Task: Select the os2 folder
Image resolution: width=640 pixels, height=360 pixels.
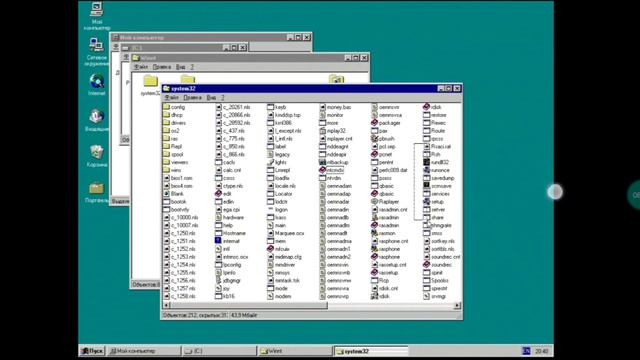Action: 171,131
